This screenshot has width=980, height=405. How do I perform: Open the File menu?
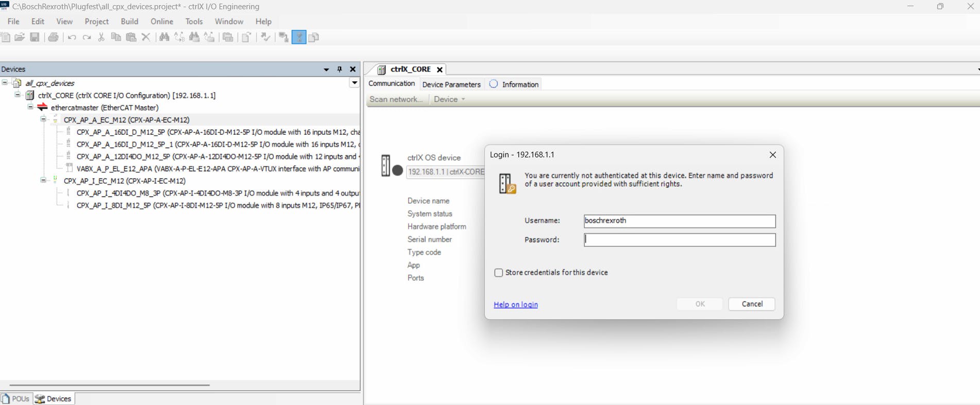click(13, 21)
